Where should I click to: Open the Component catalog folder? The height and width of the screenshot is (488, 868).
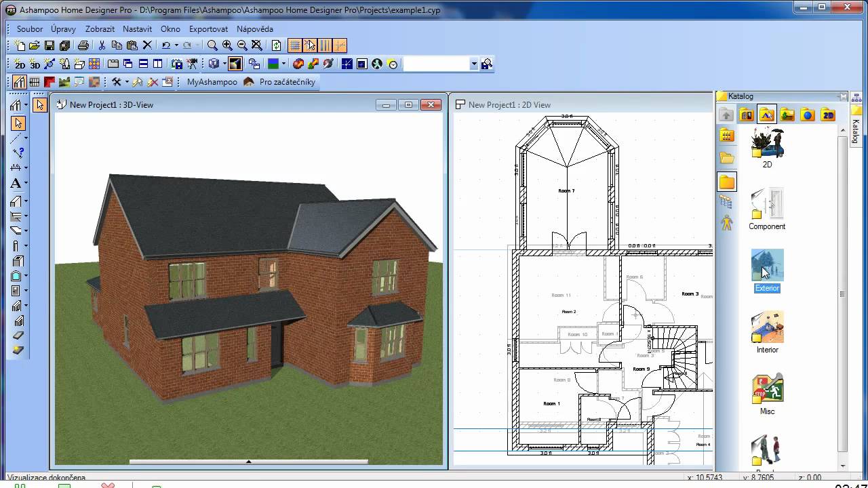coord(767,209)
